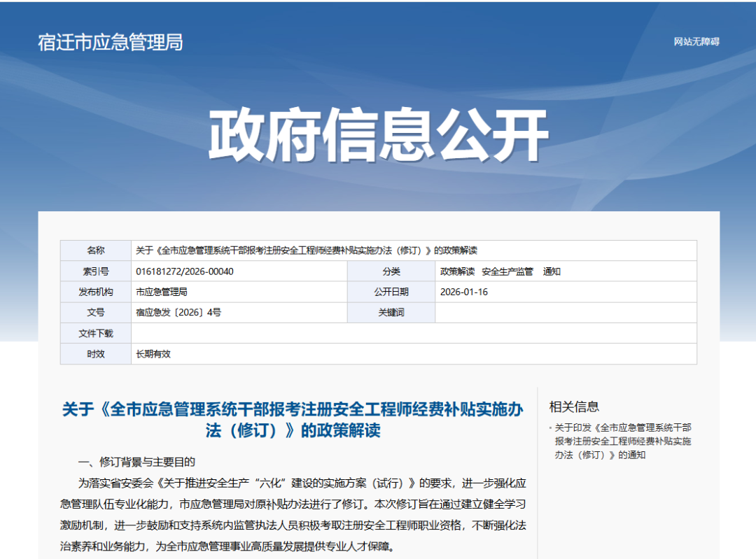The height and width of the screenshot is (559, 756).
Task: Click the 宿迁市应急管理局 site title
Action: click(x=110, y=42)
